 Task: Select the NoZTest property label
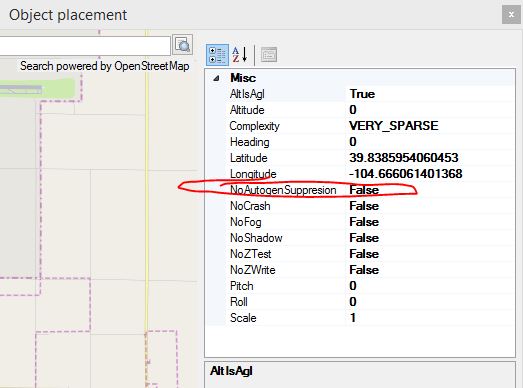tap(250, 254)
